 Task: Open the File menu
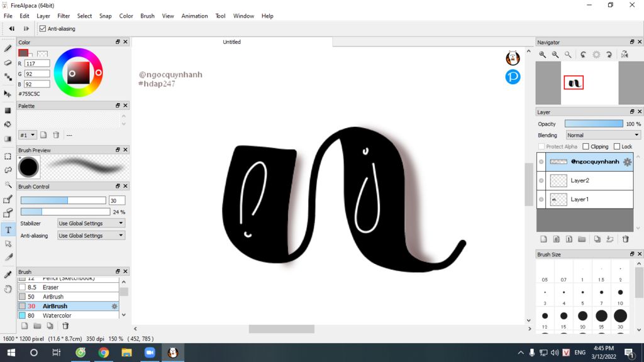tap(8, 16)
